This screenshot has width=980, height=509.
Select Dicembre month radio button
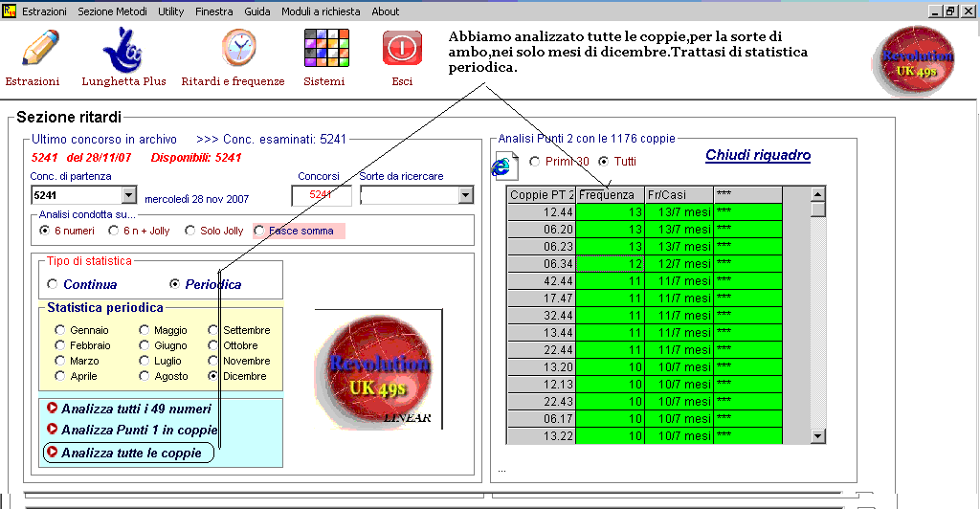pyautogui.click(x=213, y=376)
